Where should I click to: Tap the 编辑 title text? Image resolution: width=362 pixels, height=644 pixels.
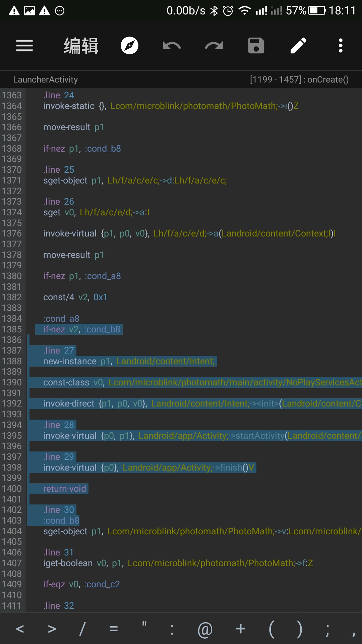point(81,46)
